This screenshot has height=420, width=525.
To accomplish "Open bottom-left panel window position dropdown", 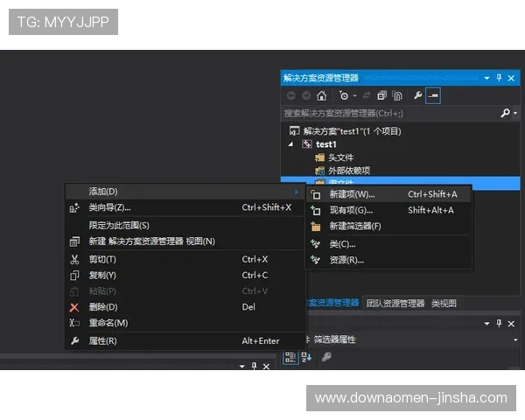I will point(242,367).
